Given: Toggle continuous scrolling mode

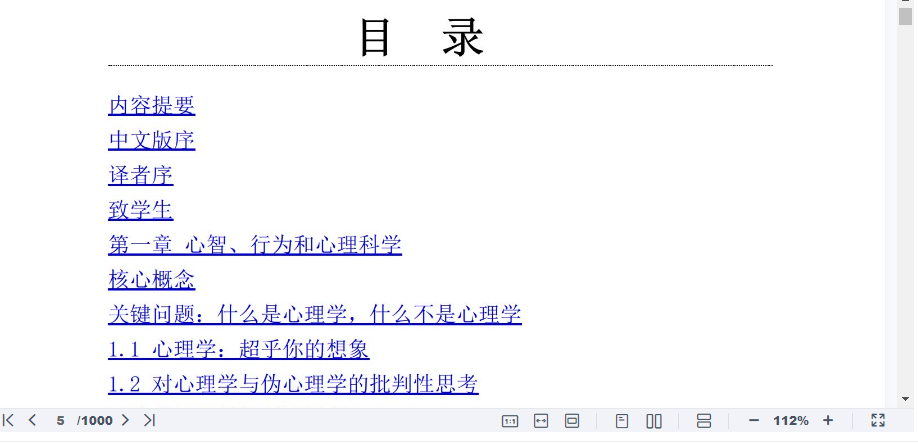Looking at the screenshot, I should point(704,421).
